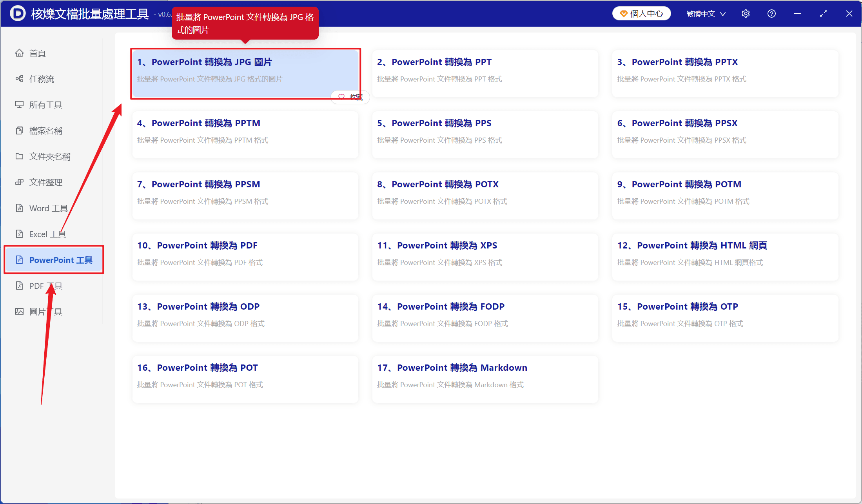Click the Excel 工具 file icon
The height and width of the screenshot is (504, 862).
point(19,234)
